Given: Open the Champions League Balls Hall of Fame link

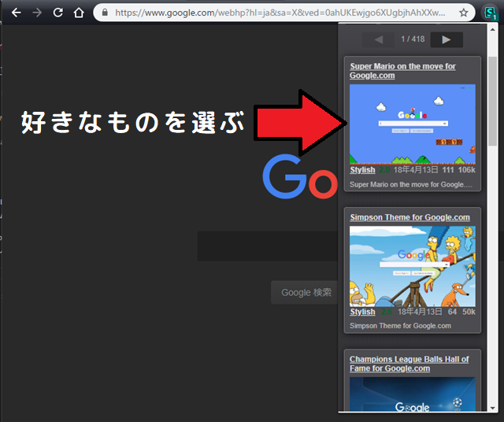Looking at the screenshot, I should tap(409, 364).
